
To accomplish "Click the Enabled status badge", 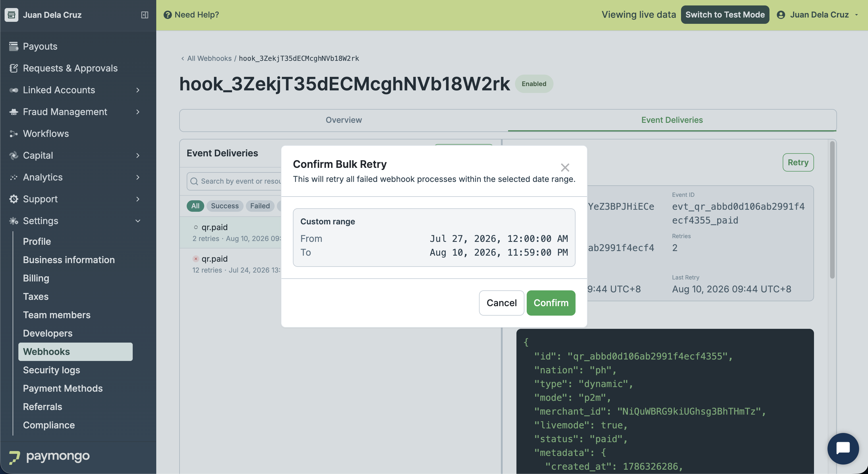I will pos(534,84).
